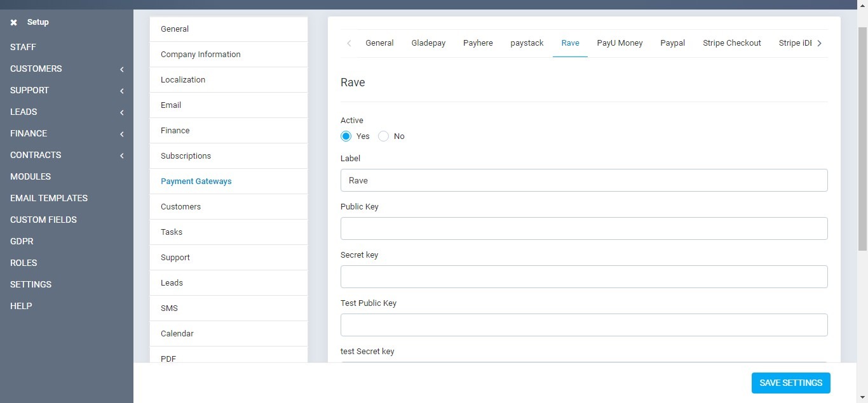Switch to the Paypal gateway tab
This screenshot has height=403, width=868.
[x=672, y=43]
